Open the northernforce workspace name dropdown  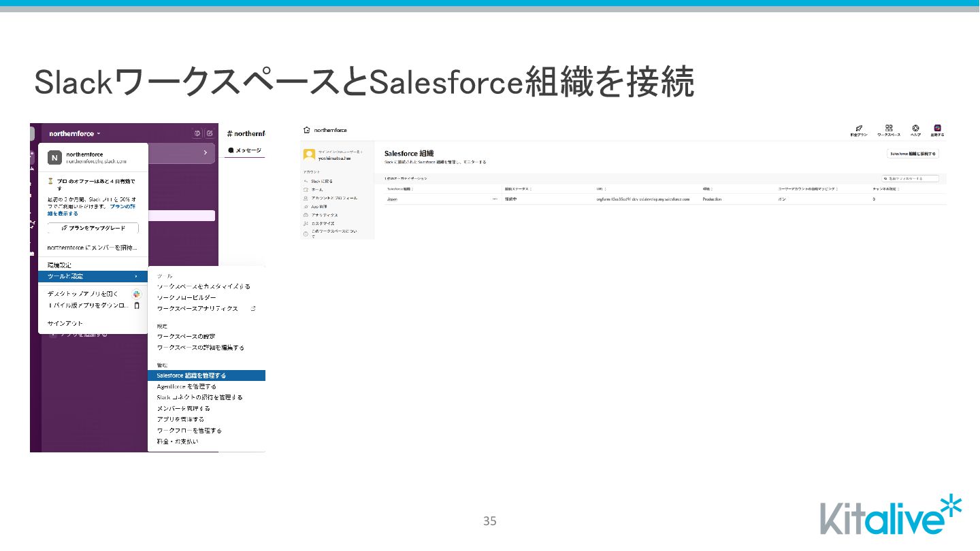(x=74, y=133)
